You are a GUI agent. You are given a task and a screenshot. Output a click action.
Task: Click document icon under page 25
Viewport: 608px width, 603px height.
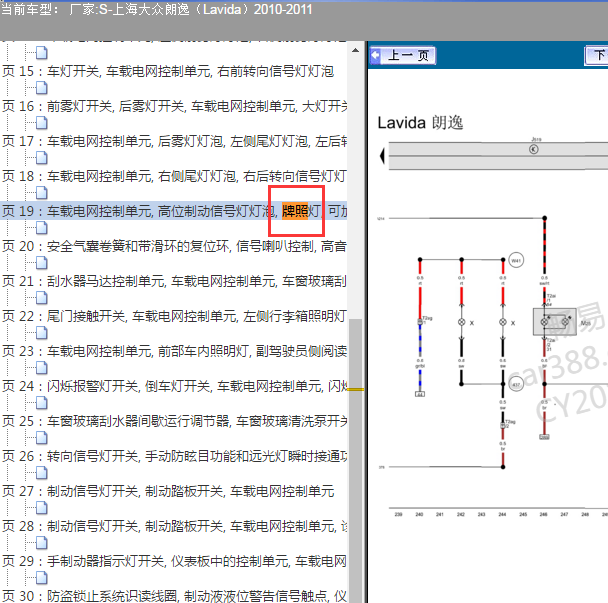pos(41,438)
